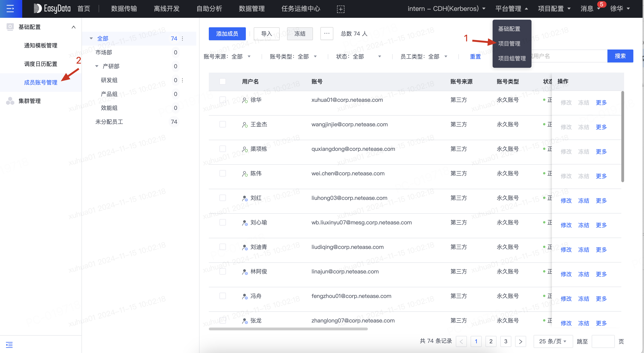Open the 员工类型 filter dropdown
This screenshot has width=644, height=353.
click(438, 56)
